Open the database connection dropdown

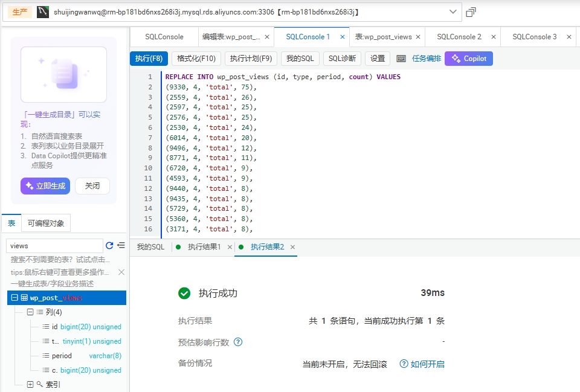click(453, 12)
